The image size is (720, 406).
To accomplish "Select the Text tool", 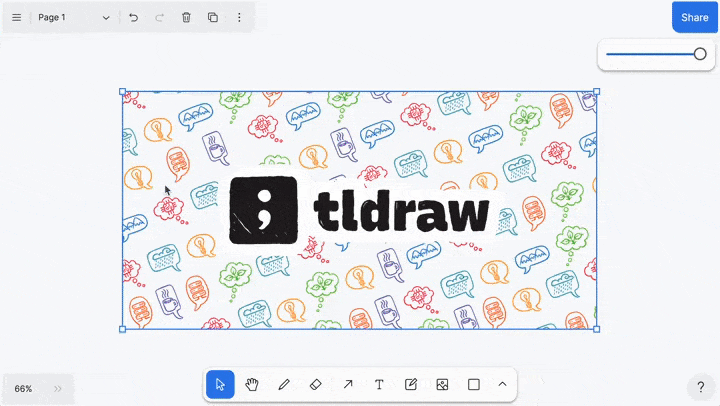I will [x=379, y=384].
